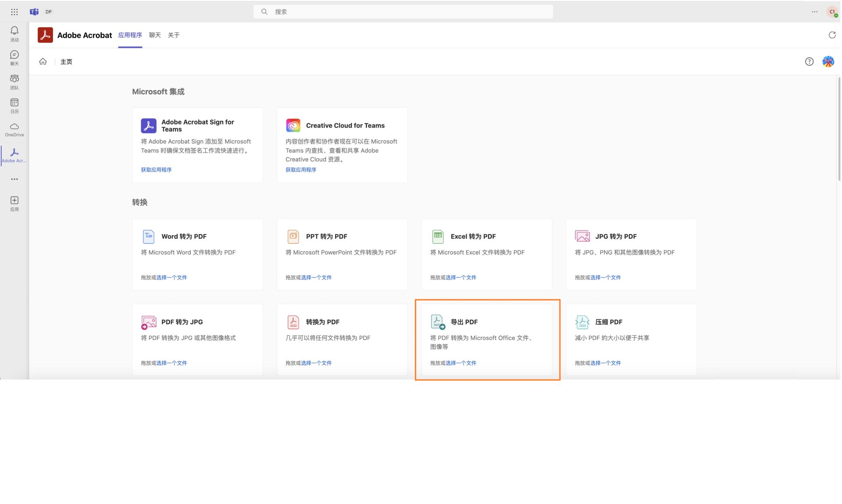Screen dimensions: 842x504
Task: Click the Excel 转为 PDF icon
Action: tap(438, 236)
